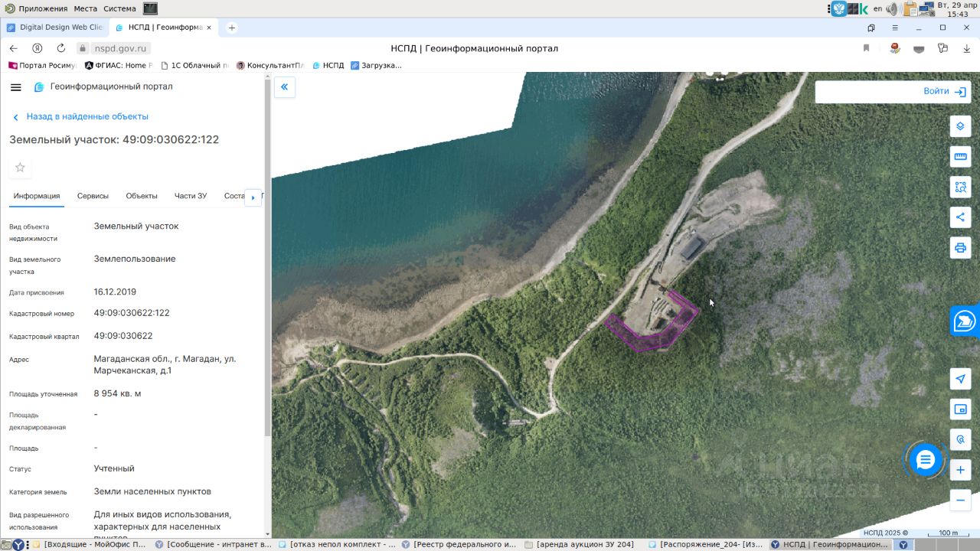Screen dimensions: 980x551
Task: Activate the area selection map tool
Action: pyautogui.click(x=960, y=187)
